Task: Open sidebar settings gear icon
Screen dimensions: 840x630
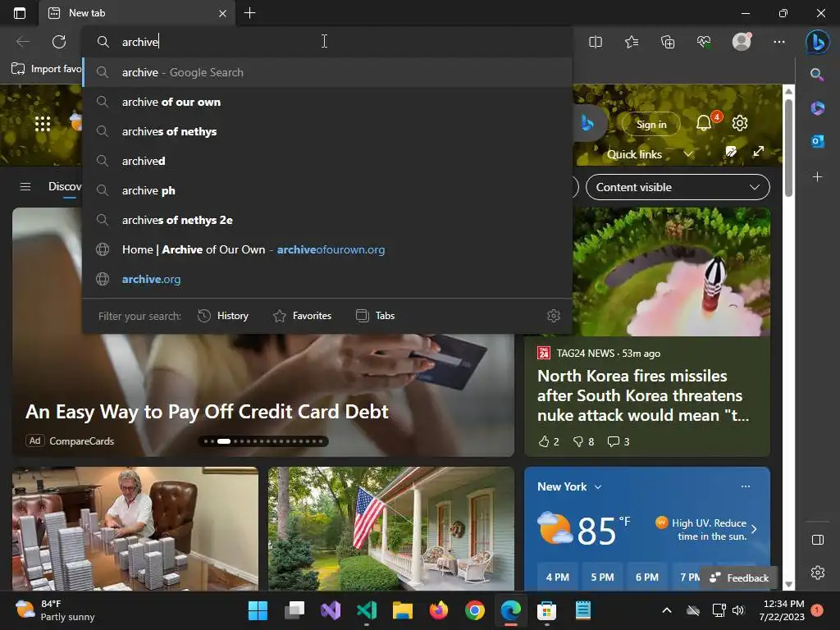Action: (x=818, y=572)
